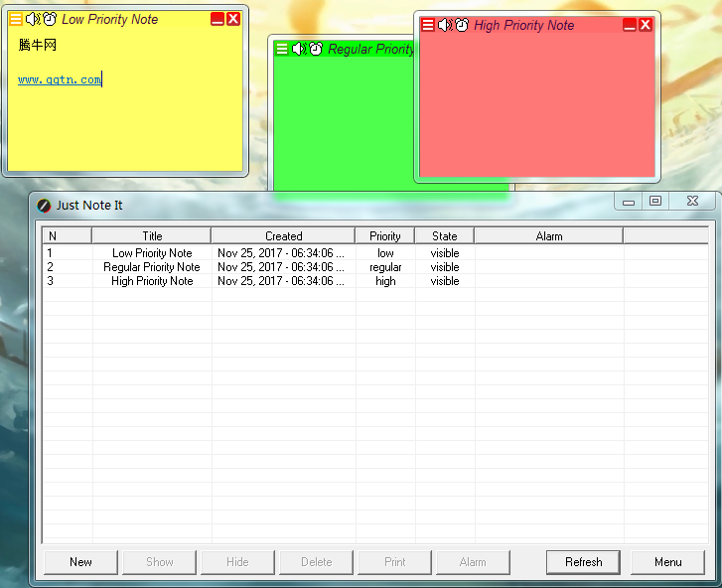Close the Just Note It window
The height and width of the screenshot is (588, 722).
pyautogui.click(x=692, y=202)
